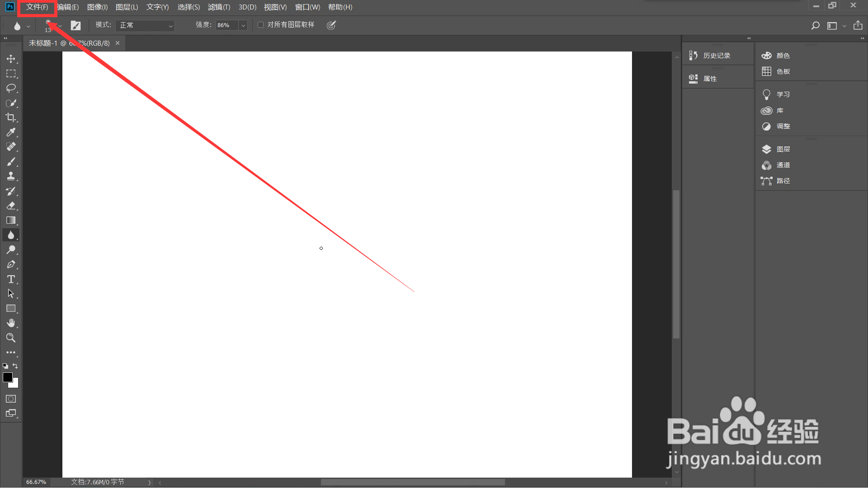Select the Horizontal Type tool

(11, 279)
